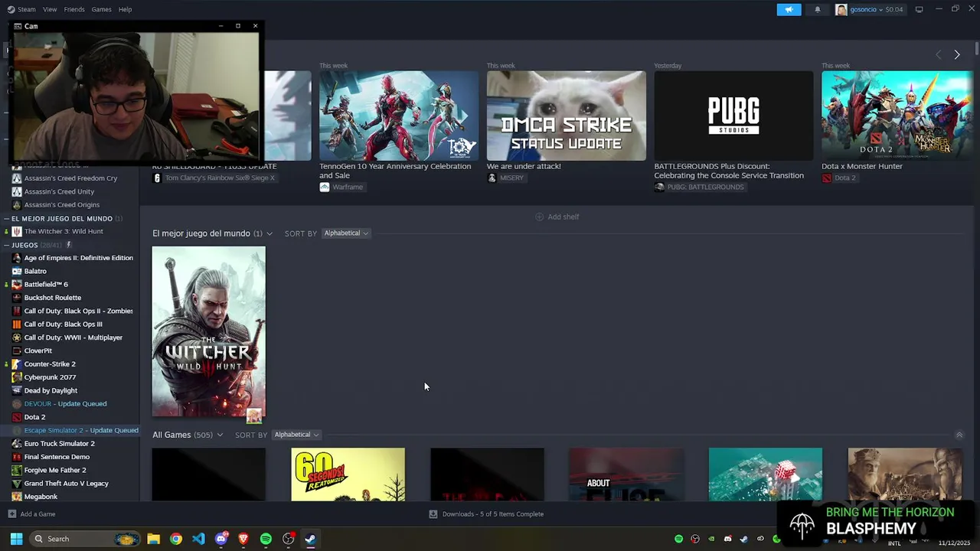Click the Downloads status icon
Viewport: 980px width, 551px height.
click(433, 514)
